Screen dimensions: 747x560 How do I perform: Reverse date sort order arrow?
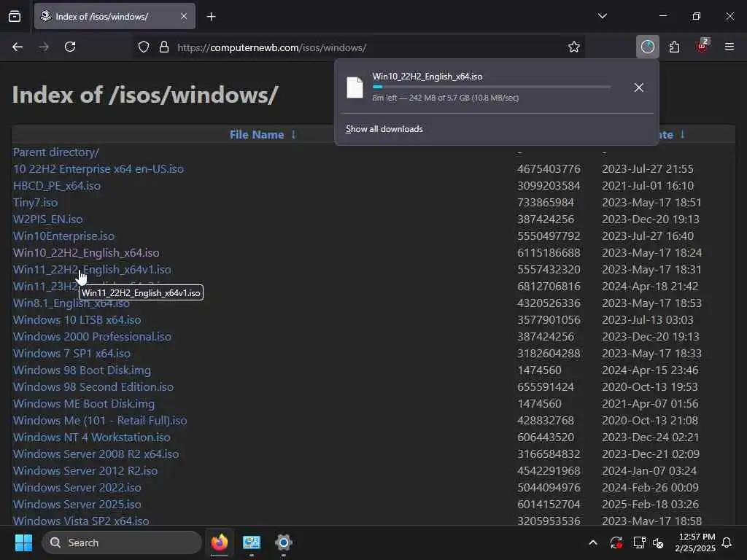point(682,134)
